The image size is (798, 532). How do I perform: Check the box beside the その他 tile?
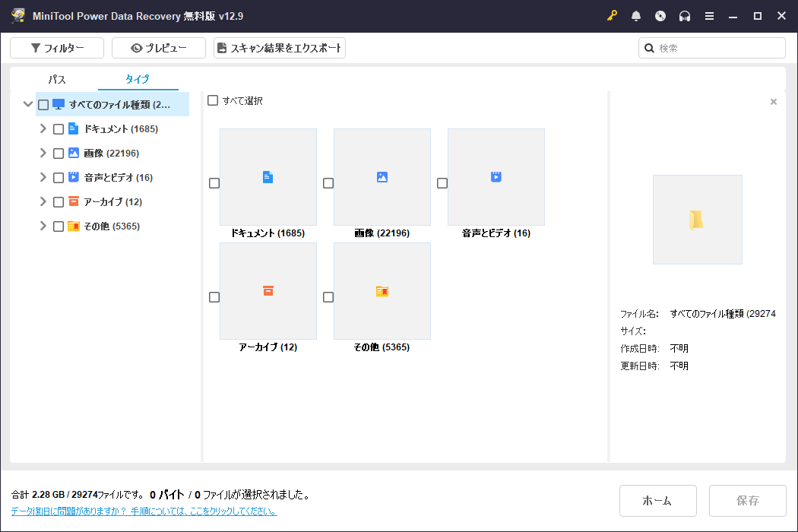pyautogui.click(x=328, y=297)
